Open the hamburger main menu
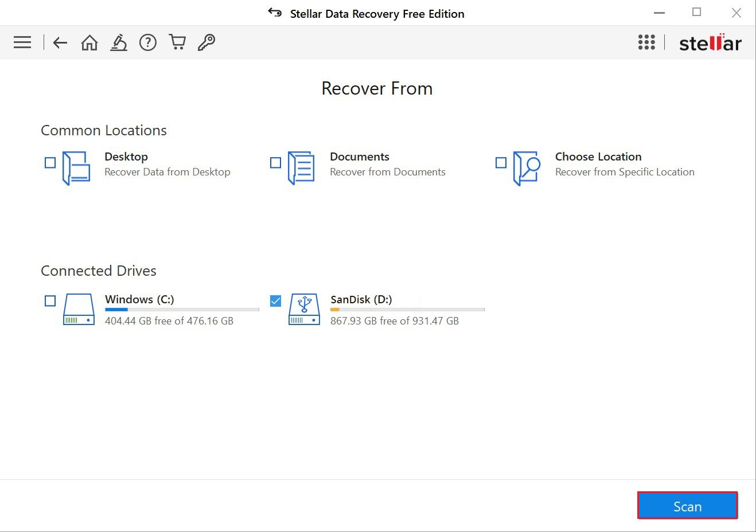Image resolution: width=756 pixels, height=532 pixels. coord(22,42)
